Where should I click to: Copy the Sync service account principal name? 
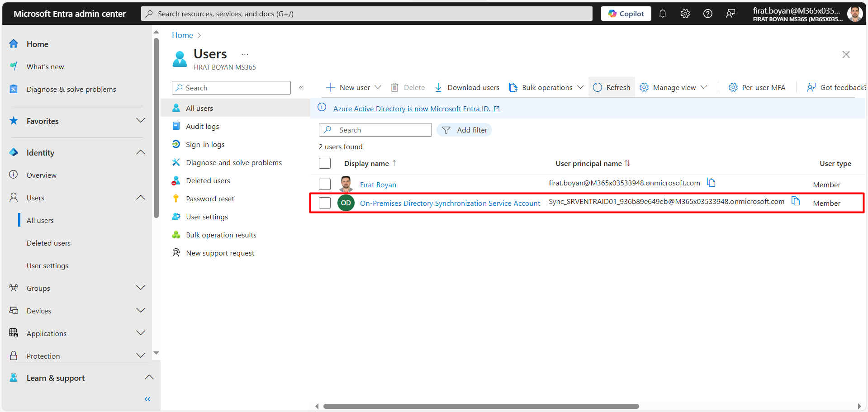point(796,201)
